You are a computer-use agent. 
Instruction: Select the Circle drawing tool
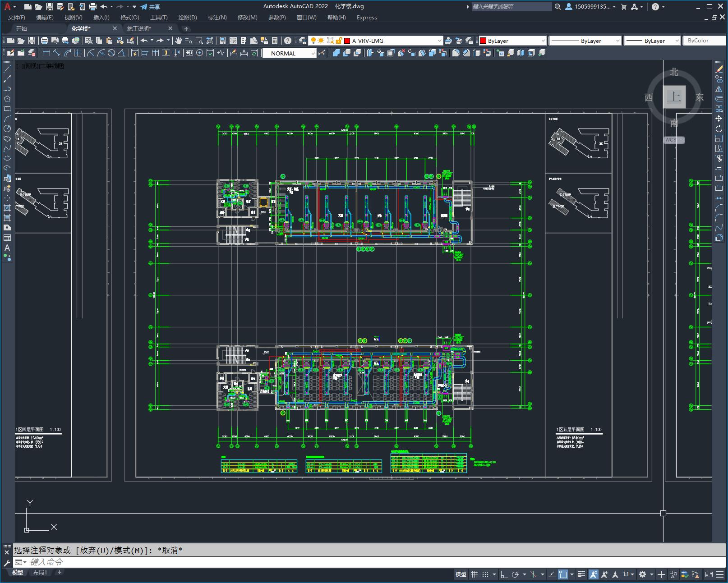[7, 129]
